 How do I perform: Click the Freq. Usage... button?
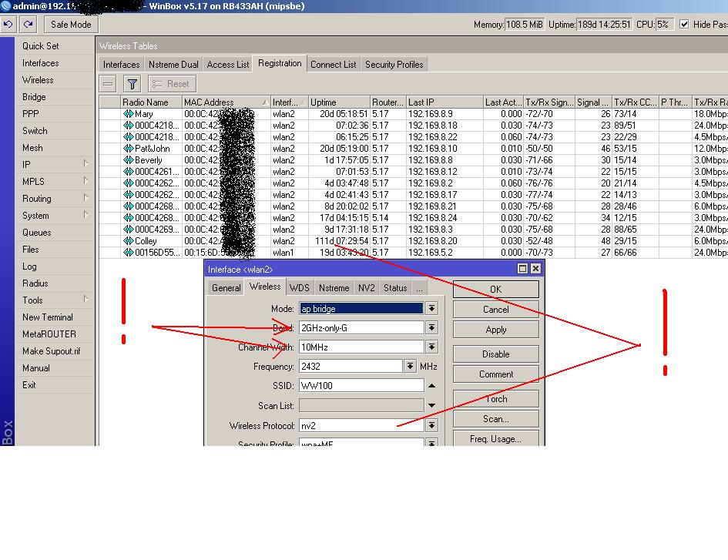click(496, 438)
